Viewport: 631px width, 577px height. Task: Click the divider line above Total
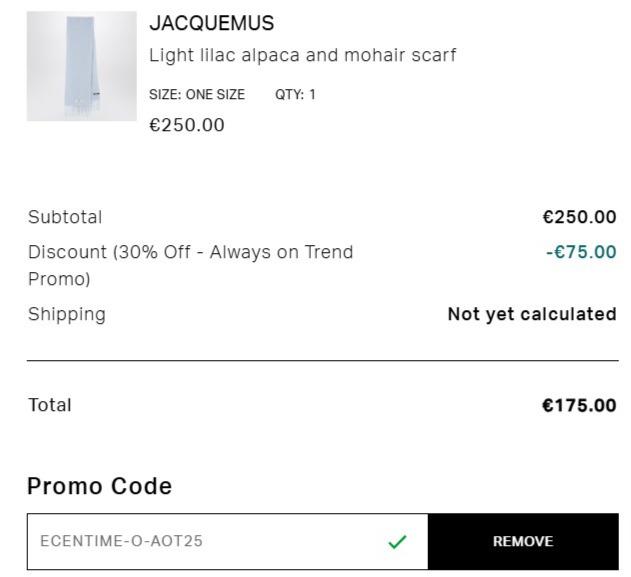click(322, 360)
